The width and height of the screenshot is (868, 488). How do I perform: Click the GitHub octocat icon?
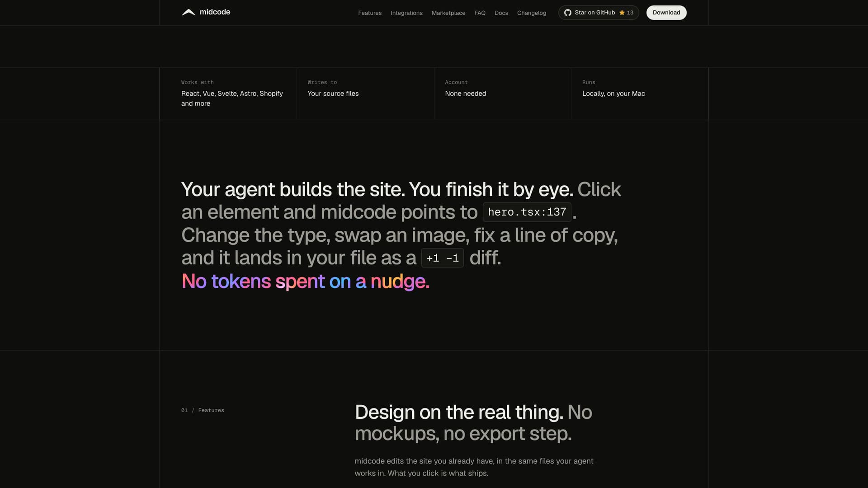(568, 13)
